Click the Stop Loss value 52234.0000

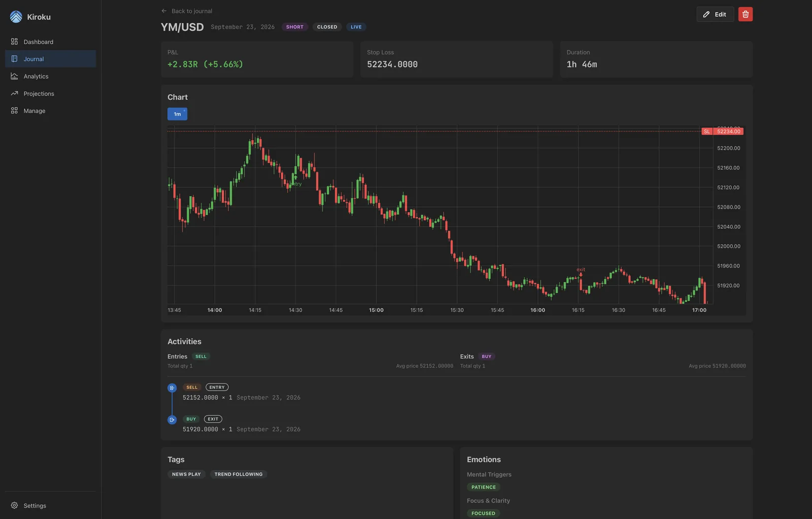[392, 64]
